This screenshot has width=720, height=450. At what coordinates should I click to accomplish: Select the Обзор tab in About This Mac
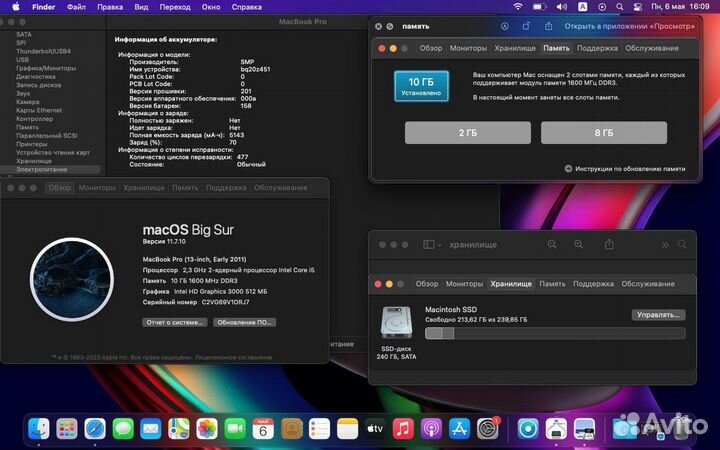click(x=60, y=188)
